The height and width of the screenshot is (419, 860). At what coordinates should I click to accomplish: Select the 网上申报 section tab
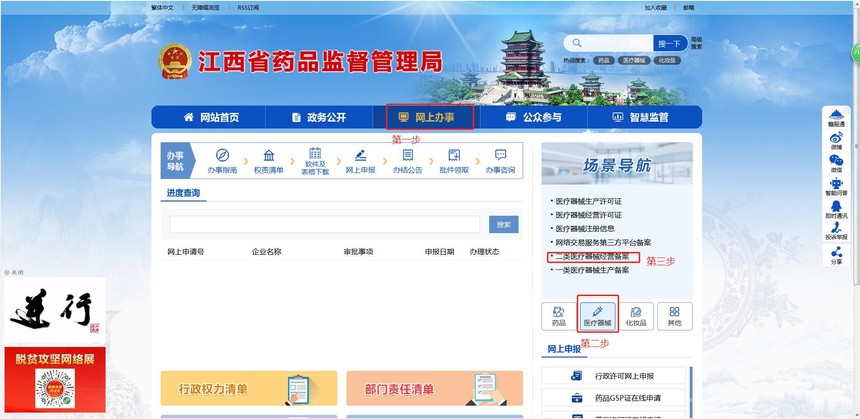tap(564, 349)
